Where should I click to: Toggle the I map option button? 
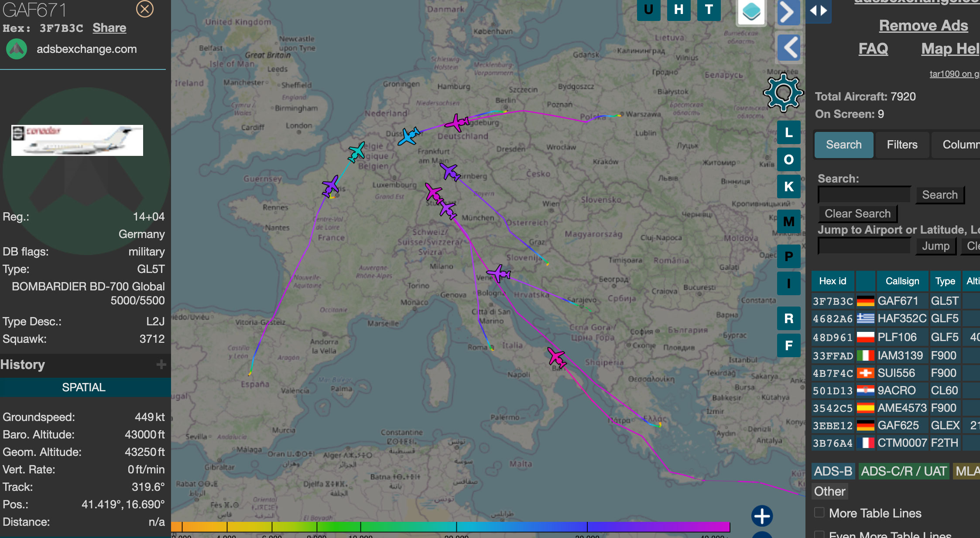(x=789, y=283)
